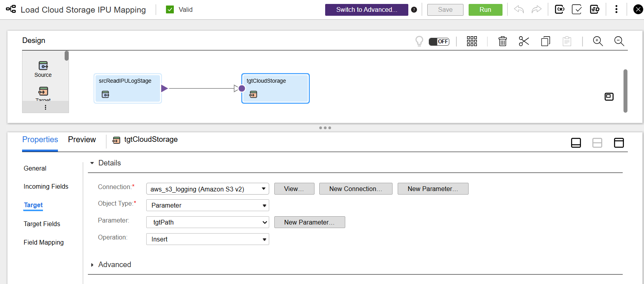Toggle the recommendation switch currently OFF
The image size is (644, 284).
(x=439, y=41)
